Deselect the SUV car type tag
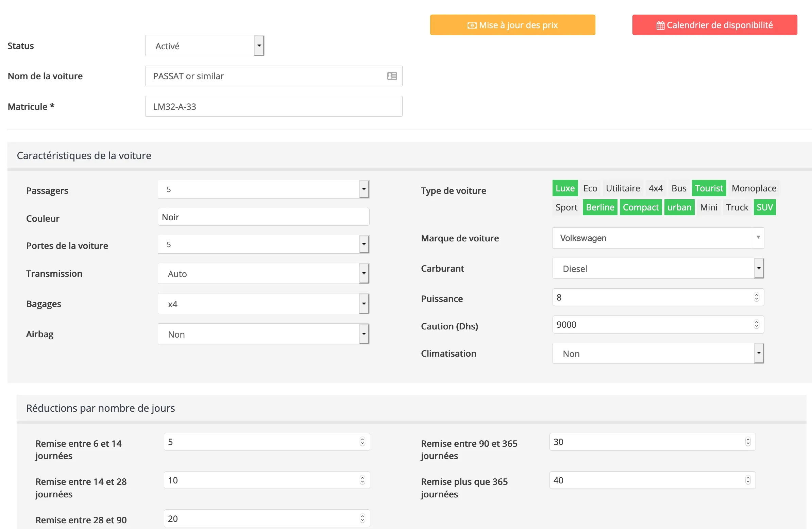This screenshot has width=812, height=529. tap(765, 207)
